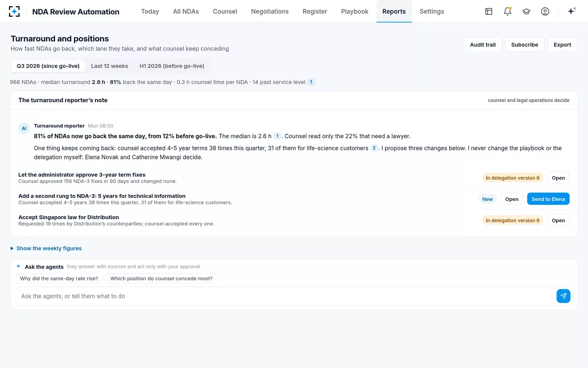This screenshot has width=588, height=368.
Task: Open the AI sparkle assistant icon
Action: (x=572, y=11)
